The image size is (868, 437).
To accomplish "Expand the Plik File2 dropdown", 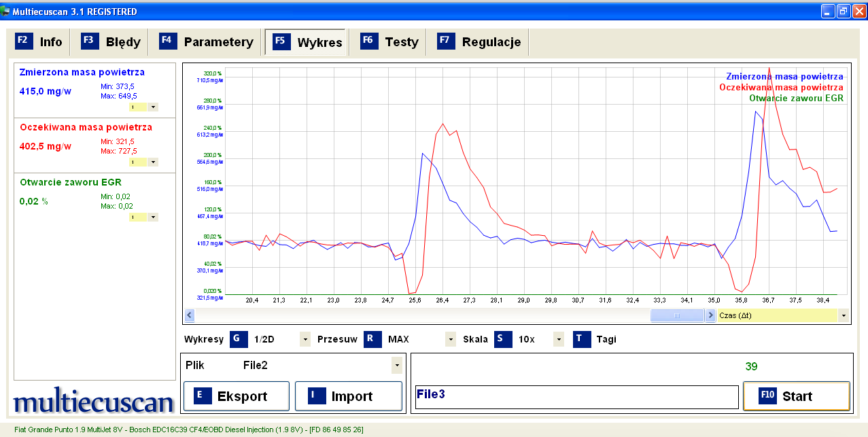I will point(396,366).
